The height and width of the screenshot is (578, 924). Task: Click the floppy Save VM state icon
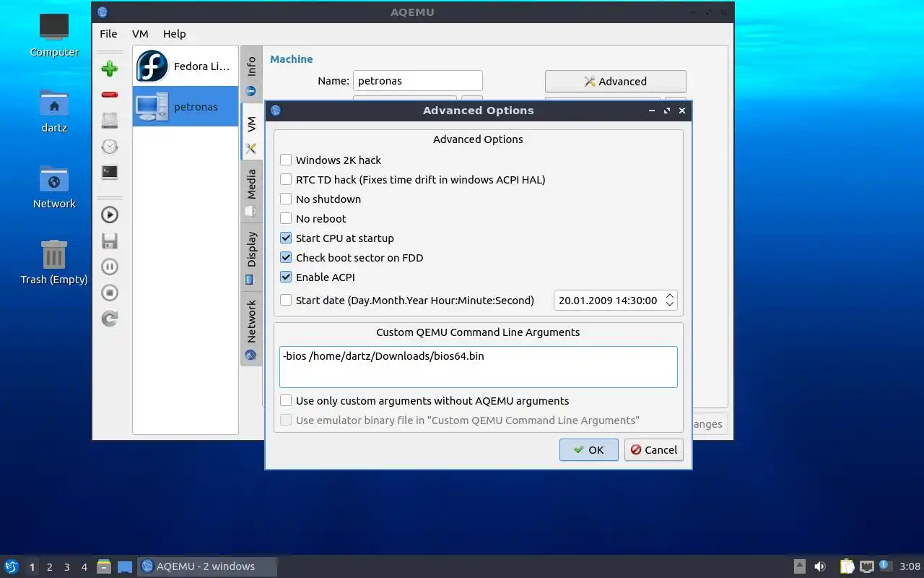coord(110,241)
